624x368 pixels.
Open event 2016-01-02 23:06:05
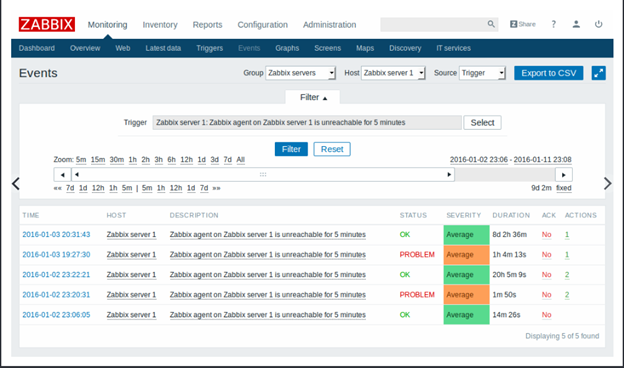[56, 315]
